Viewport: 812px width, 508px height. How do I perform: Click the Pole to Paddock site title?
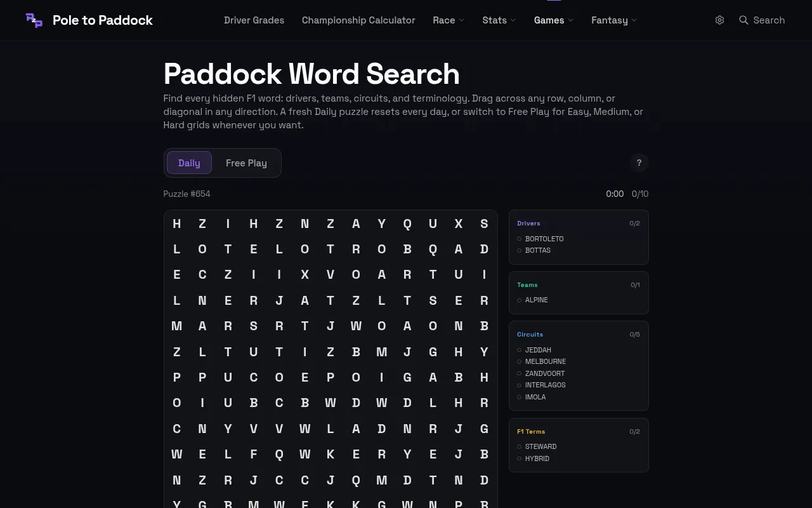103,20
